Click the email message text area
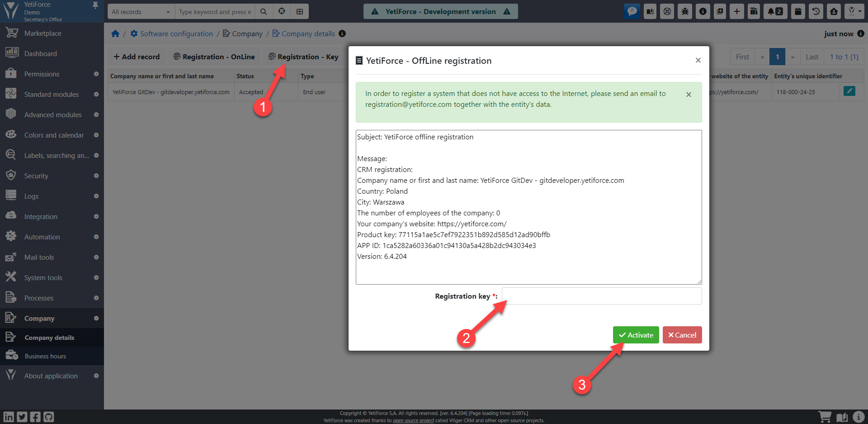 [528, 207]
